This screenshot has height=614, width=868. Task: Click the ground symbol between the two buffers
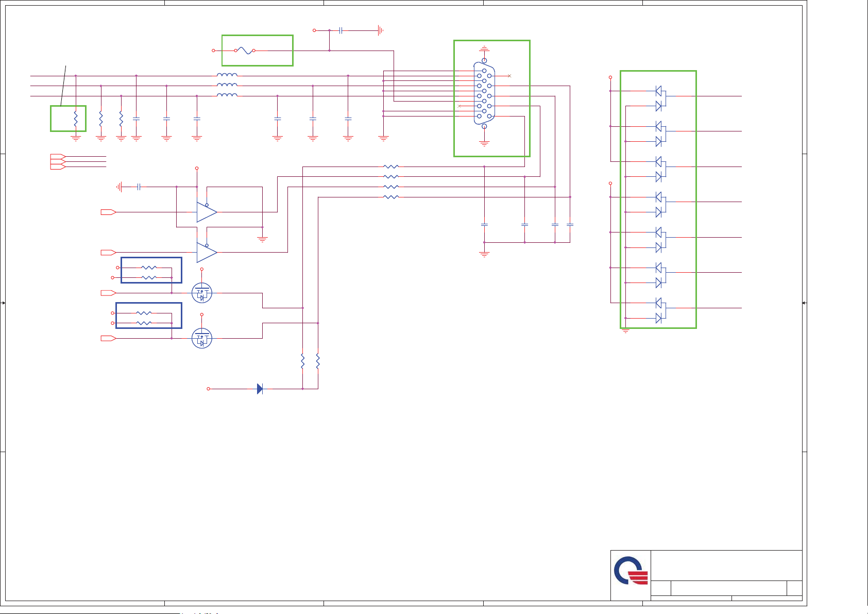(x=262, y=239)
